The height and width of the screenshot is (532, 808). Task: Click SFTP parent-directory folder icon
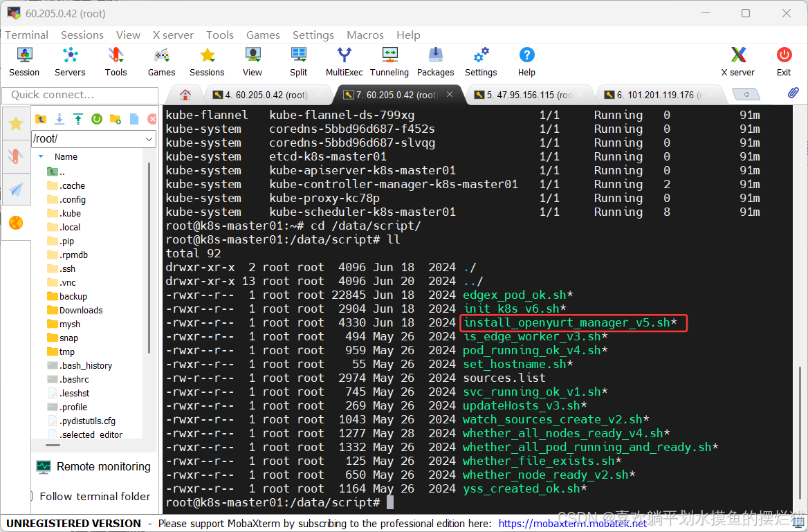pos(41,119)
